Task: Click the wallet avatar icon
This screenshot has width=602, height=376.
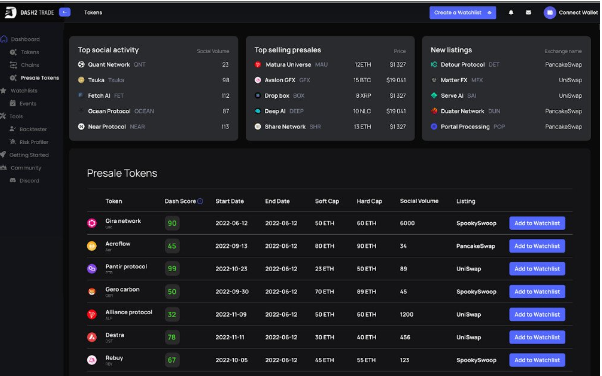Action: (x=549, y=12)
